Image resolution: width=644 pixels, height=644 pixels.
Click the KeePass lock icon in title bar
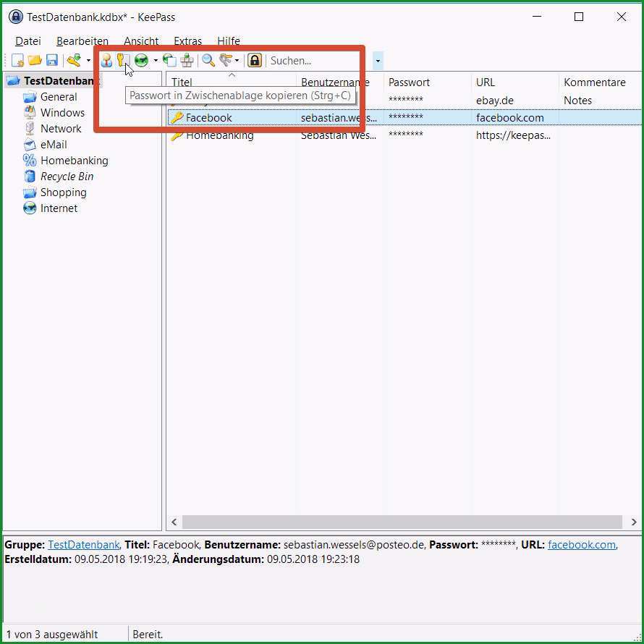click(16, 17)
